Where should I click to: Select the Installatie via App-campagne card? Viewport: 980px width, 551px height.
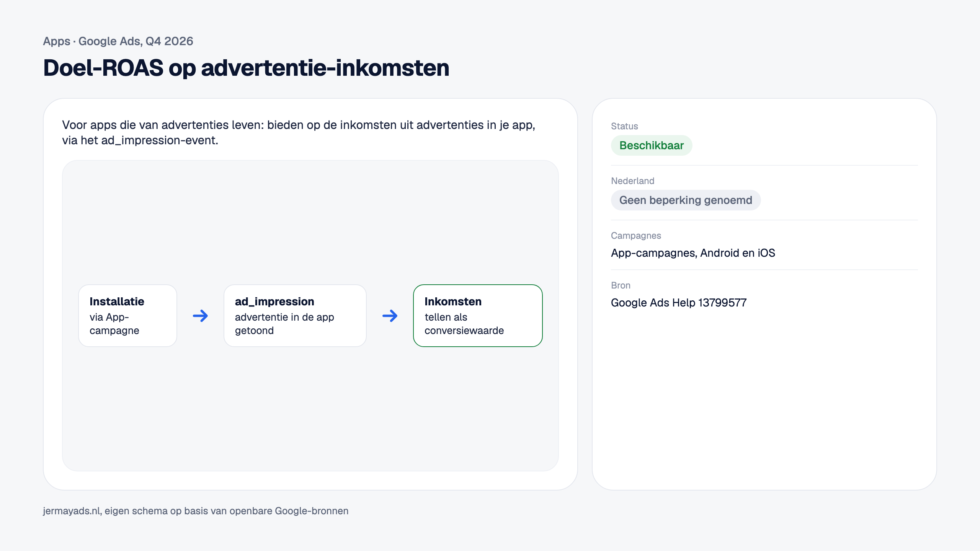point(127,316)
